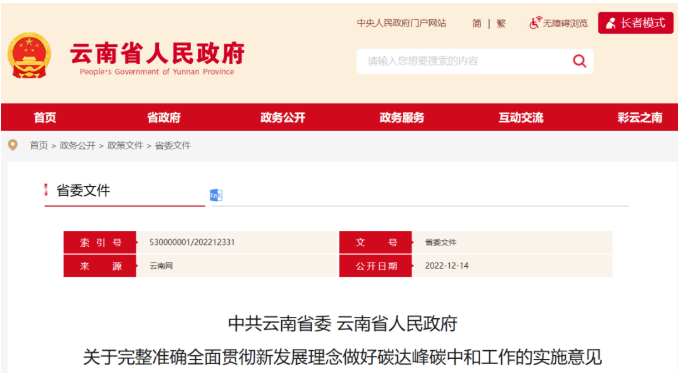
Task: Click 首页 breadcrumb link
Action: pos(39,146)
